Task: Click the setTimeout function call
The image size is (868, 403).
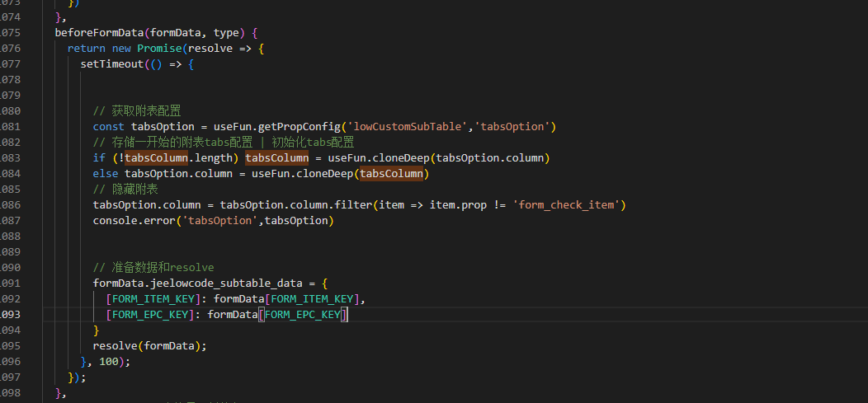Action: tap(111, 64)
